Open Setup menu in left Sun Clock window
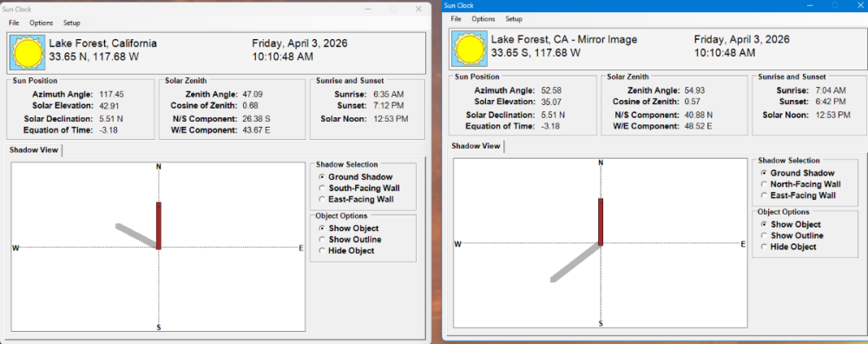This screenshot has width=868, height=344. click(71, 23)
